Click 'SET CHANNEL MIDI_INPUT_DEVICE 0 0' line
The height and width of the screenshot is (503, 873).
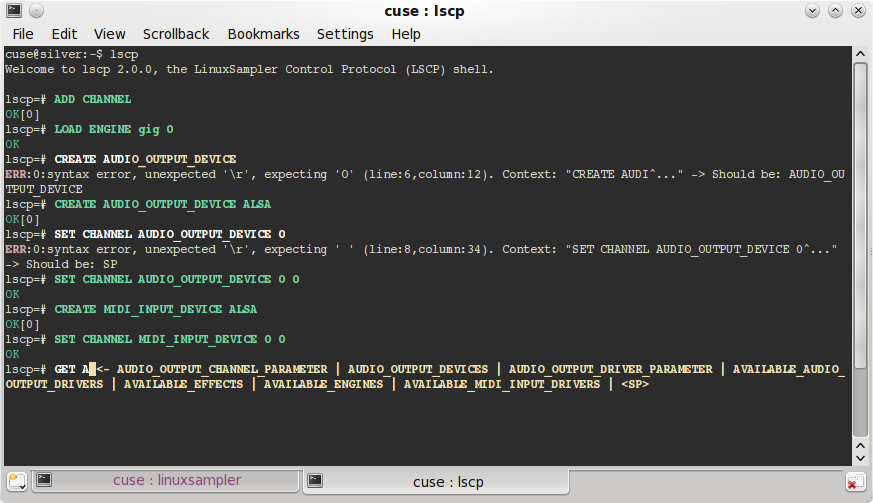(x=170, y=339)
